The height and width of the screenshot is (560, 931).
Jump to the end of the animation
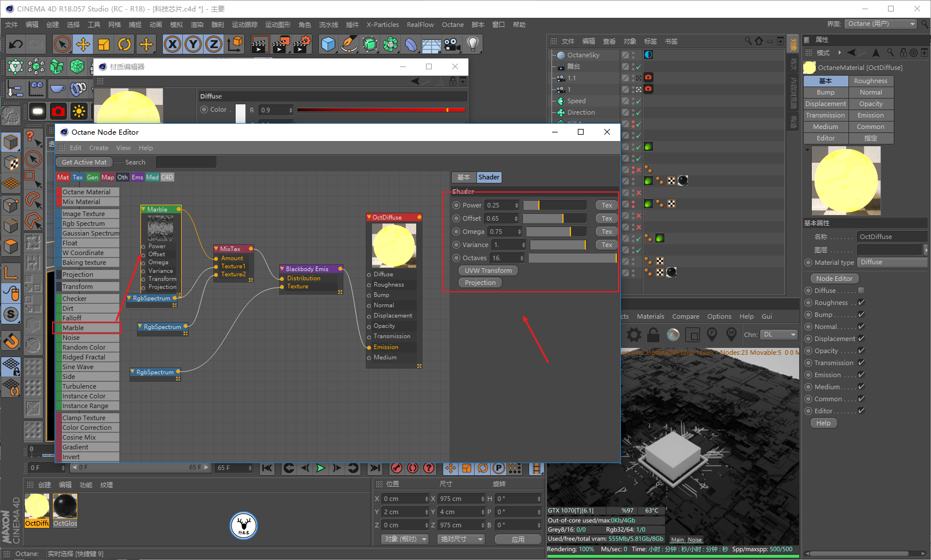click(375, 468)
